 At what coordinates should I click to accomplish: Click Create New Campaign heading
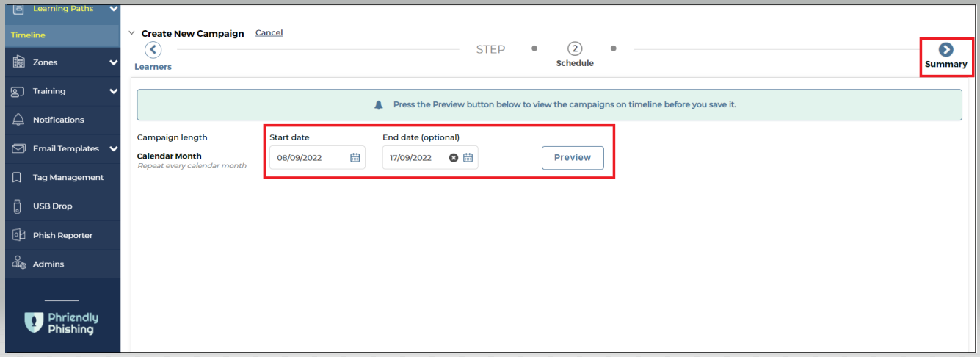click(x=192, y=33)
